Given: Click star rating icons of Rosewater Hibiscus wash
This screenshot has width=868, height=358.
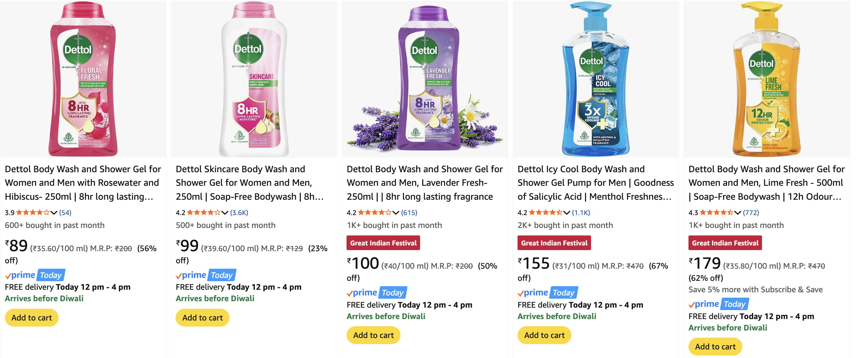Looking at the screenshot, I should [x=33, y=213].
